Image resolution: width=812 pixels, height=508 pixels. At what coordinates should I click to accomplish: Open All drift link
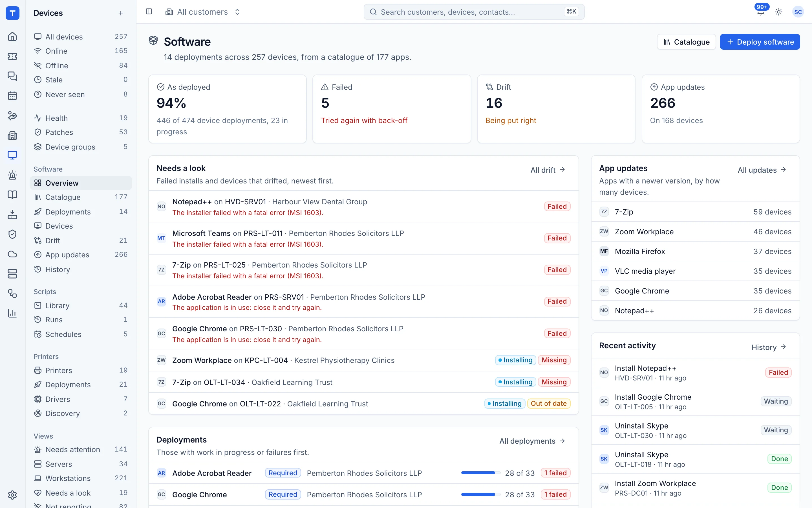click(548, 170)
